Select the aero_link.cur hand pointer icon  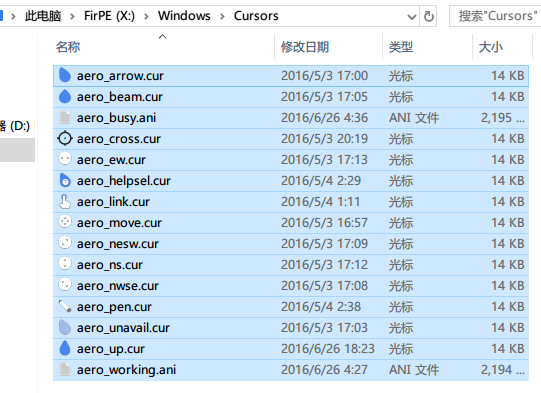(x=65, y=202)
